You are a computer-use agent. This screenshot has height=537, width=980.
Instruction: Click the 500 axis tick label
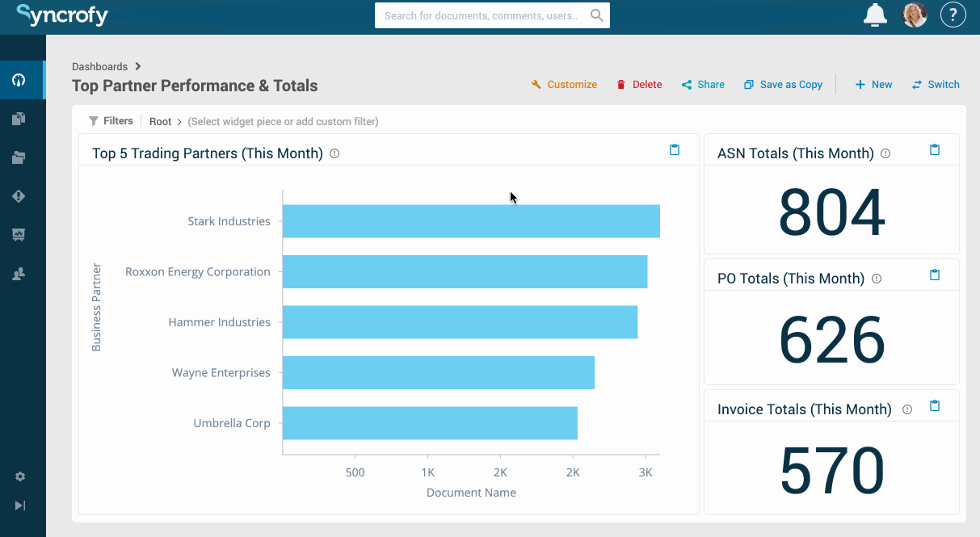pos(355,472)
